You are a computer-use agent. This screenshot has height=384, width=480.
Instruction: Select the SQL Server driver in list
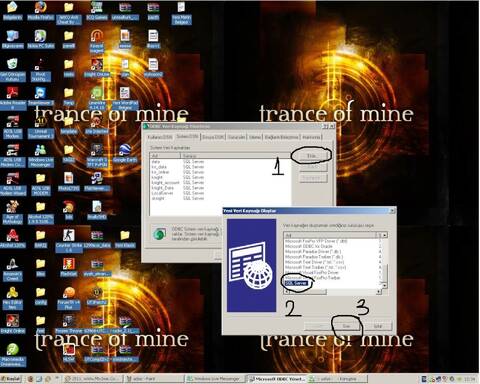tap(296, 283)
